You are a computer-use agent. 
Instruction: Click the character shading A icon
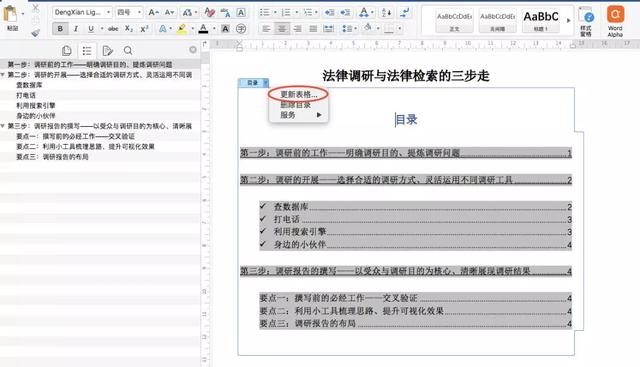pos(225,29)
